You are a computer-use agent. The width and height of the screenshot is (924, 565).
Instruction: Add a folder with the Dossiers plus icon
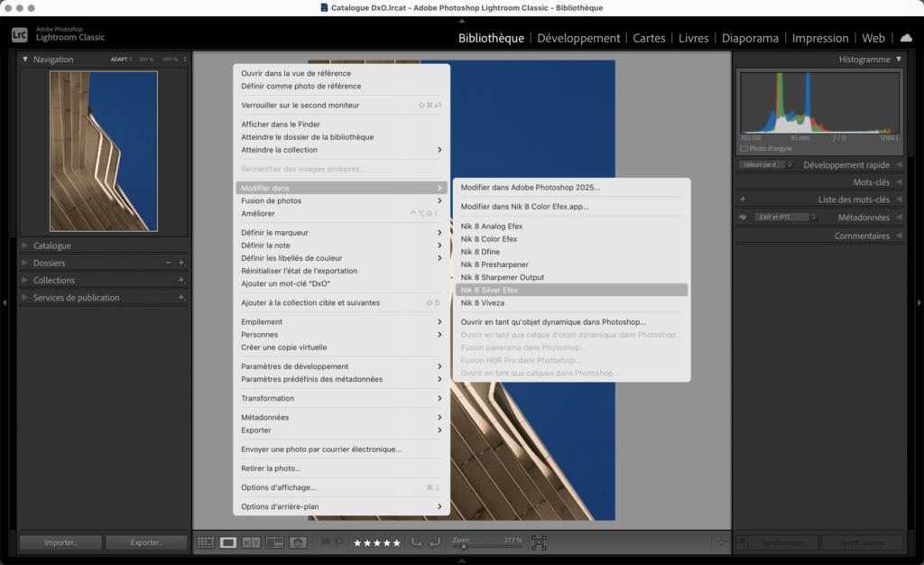point(181,263)
